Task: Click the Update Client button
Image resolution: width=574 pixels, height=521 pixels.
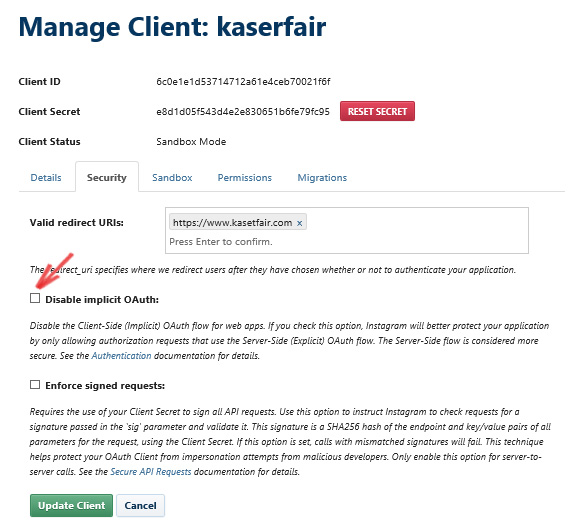Action: click(71, 506)
